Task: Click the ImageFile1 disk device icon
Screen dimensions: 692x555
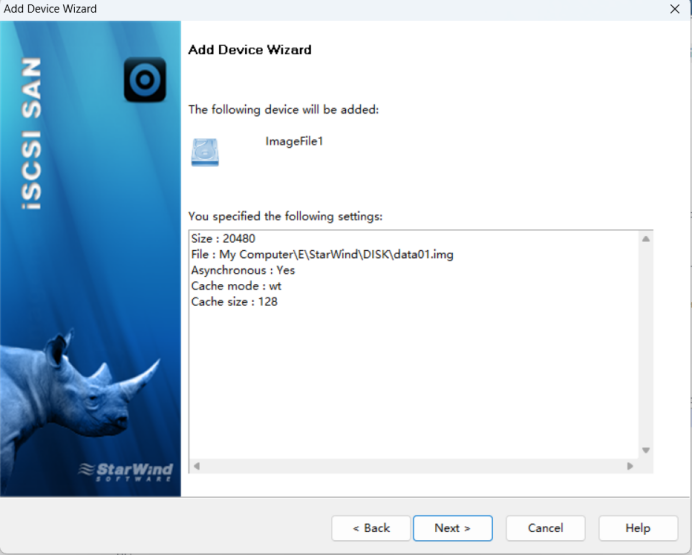Action: [205, 152]
